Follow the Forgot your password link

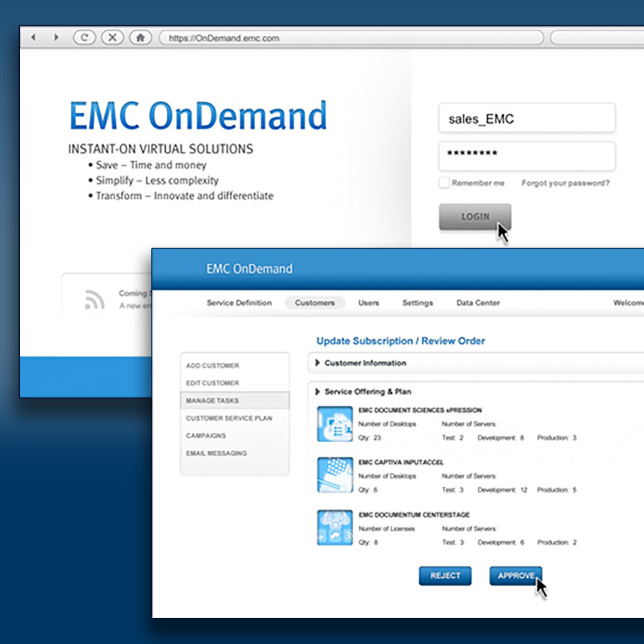[565, 183]
